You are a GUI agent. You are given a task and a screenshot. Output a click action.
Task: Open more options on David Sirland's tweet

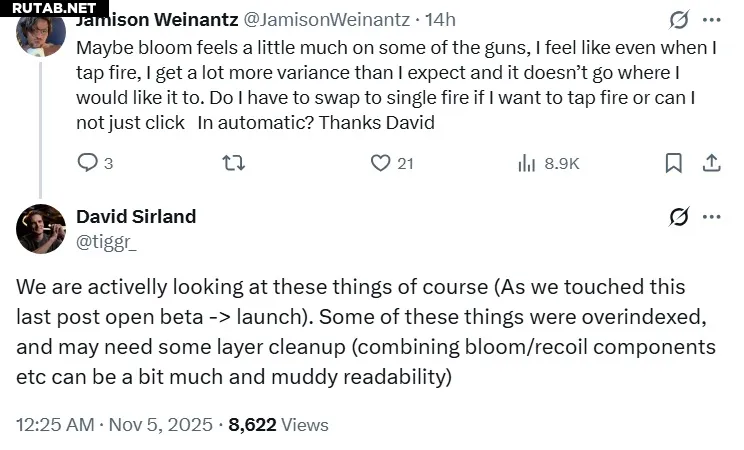pos(712,217)
